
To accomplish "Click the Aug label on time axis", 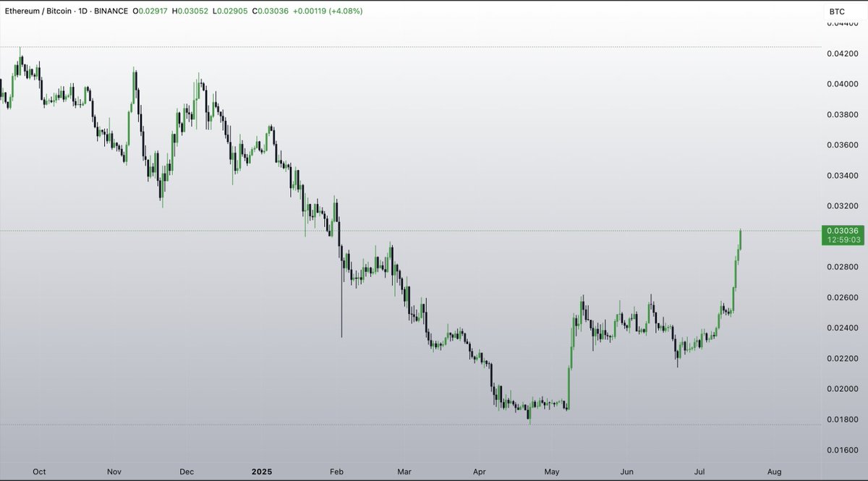I will [x=775, y=472].
